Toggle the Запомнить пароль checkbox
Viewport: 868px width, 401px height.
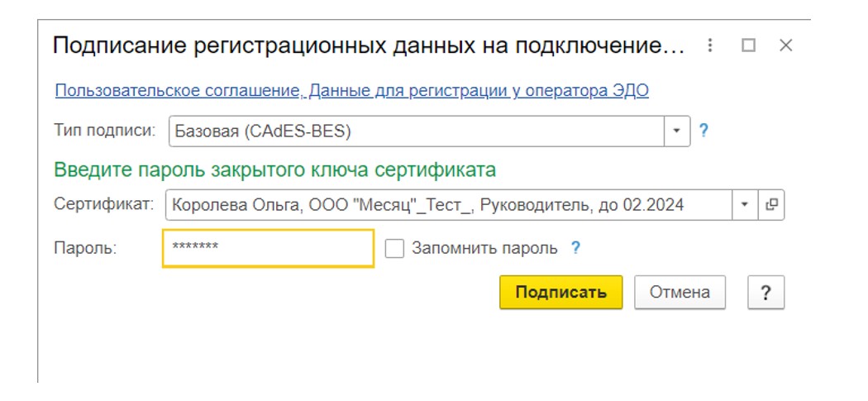[x=394, y=248]
